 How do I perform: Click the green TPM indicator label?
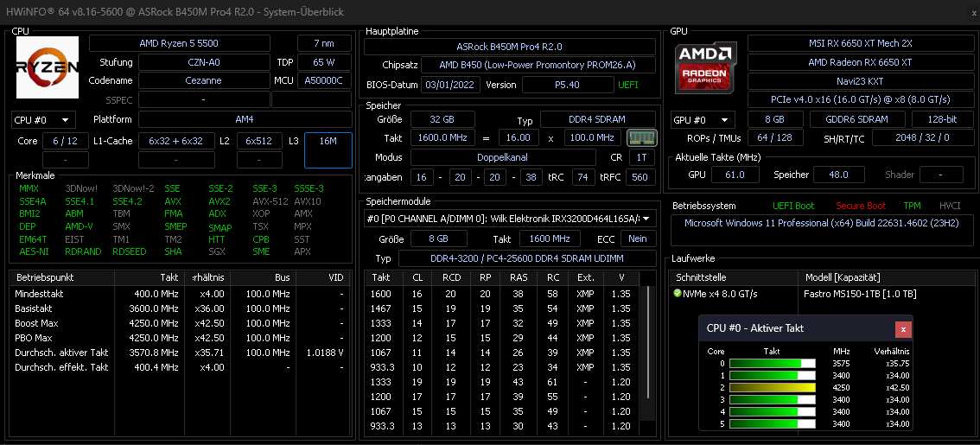click(x=913, y=206)
